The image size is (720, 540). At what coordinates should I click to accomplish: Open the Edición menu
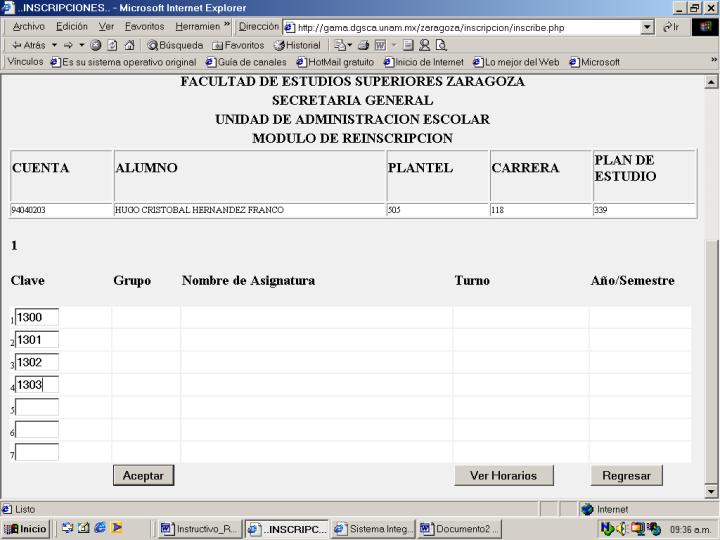tap(72, 27)
